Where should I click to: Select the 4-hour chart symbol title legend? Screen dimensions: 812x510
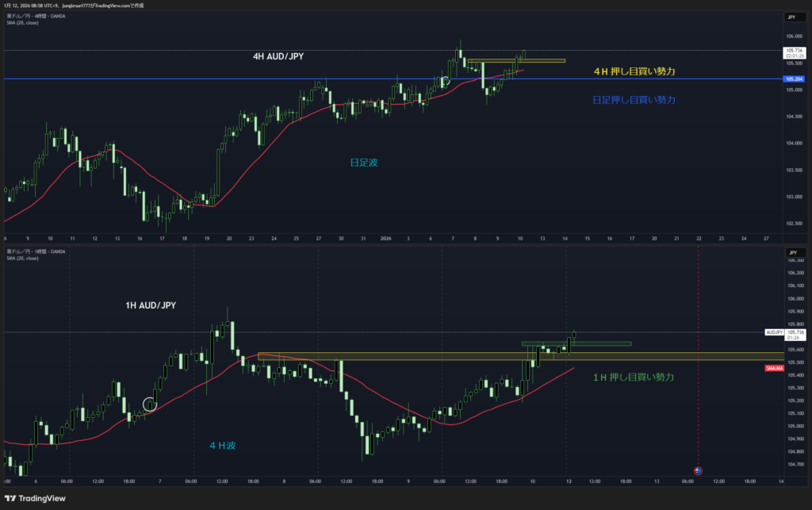point(37,16)
